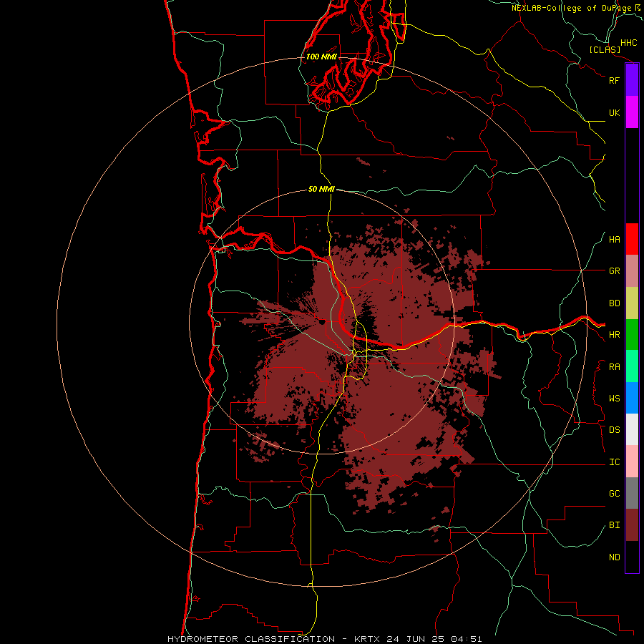Click the HR green legend swatch
644x644 pixels.
click(632, 335)
